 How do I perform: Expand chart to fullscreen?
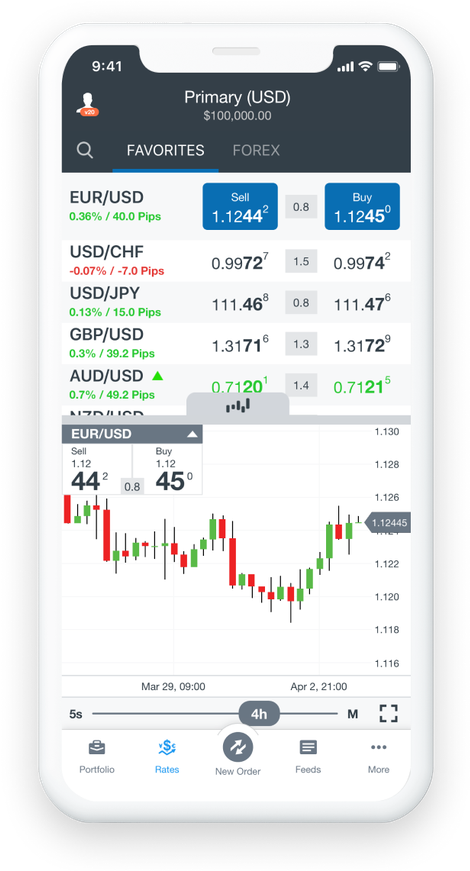tap(388, 713)
